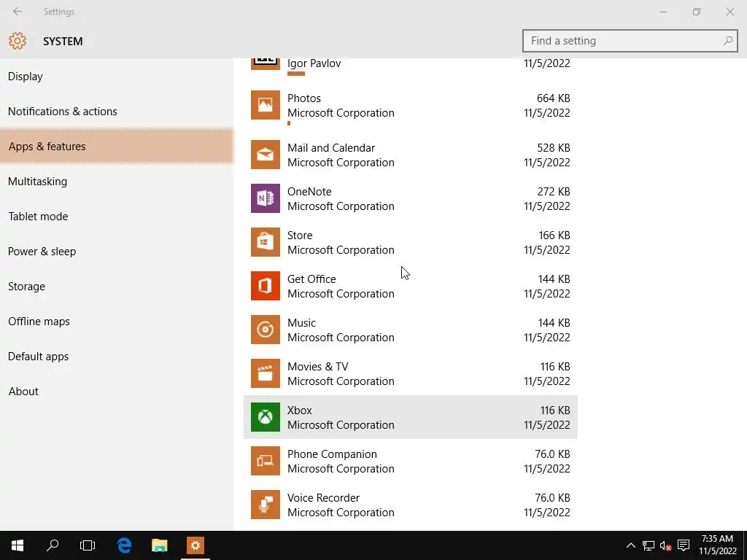Click the 664 KB size of Photos

[554, 98]
